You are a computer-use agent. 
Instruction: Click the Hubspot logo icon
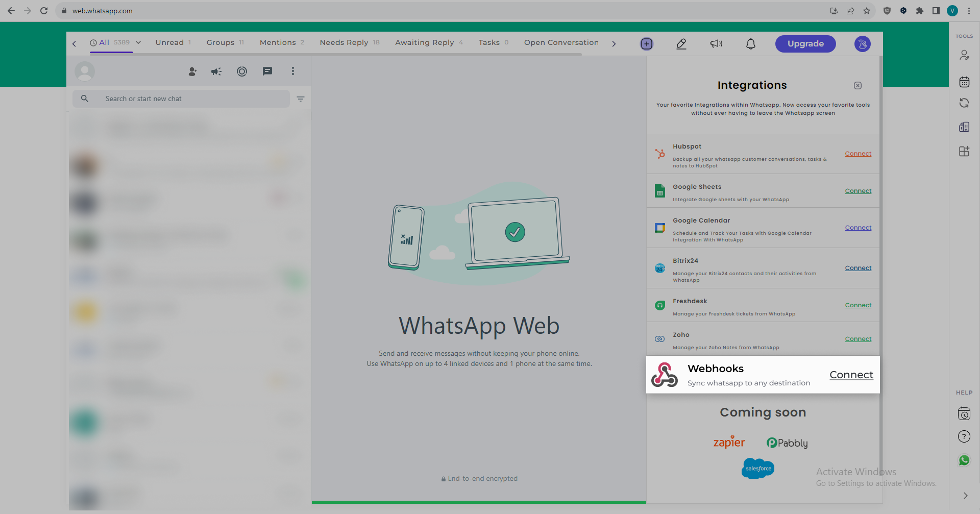(660, 153)
